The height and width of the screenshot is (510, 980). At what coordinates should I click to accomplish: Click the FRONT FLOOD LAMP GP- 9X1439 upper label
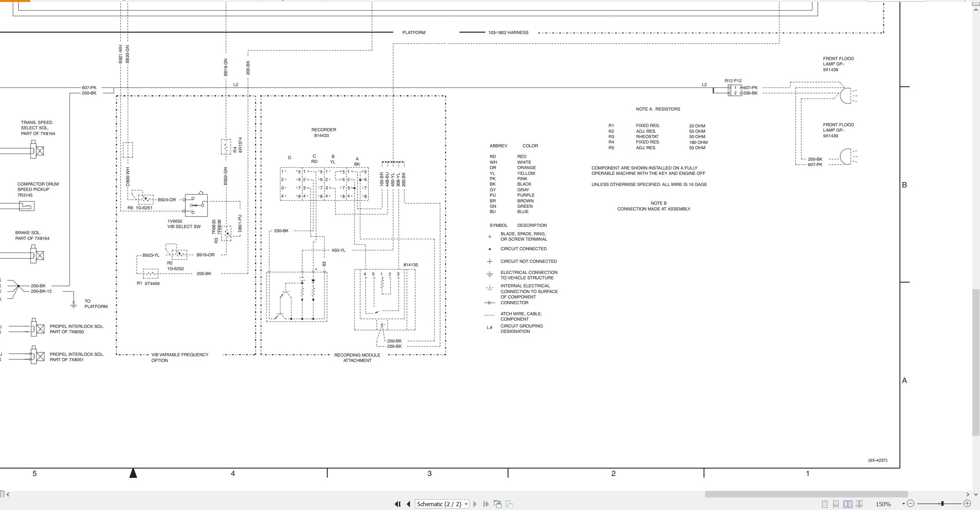point(838,64)
